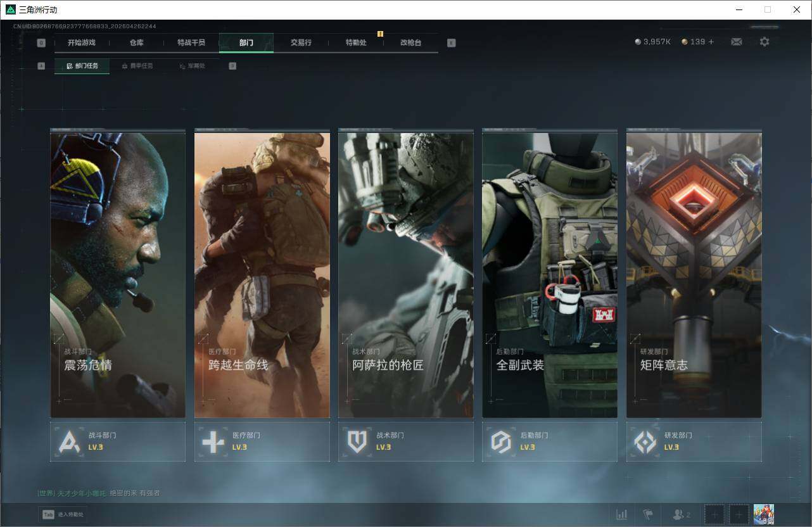Click the 研发部门 diamond emblem icon
Viewport: 812px width, 527px height.
645,441
